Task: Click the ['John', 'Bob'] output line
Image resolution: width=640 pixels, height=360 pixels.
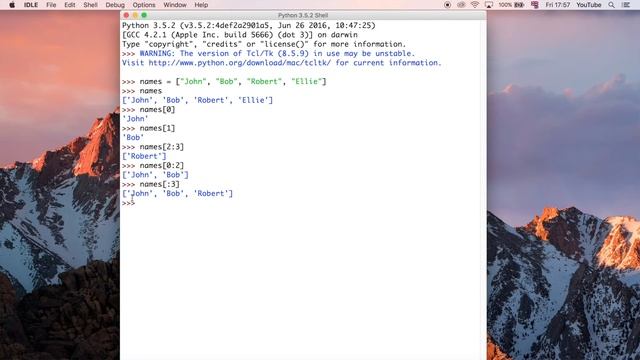Action: click(155, 175)
